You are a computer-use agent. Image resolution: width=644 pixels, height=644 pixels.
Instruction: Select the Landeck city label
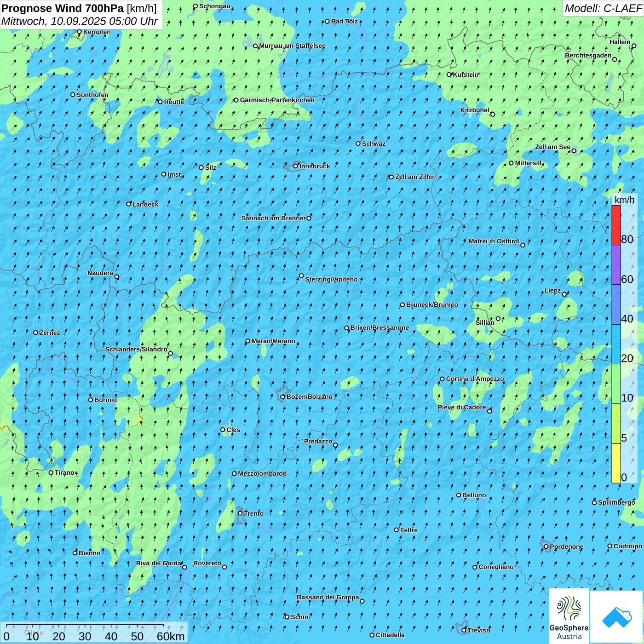[x=145, y=204]
